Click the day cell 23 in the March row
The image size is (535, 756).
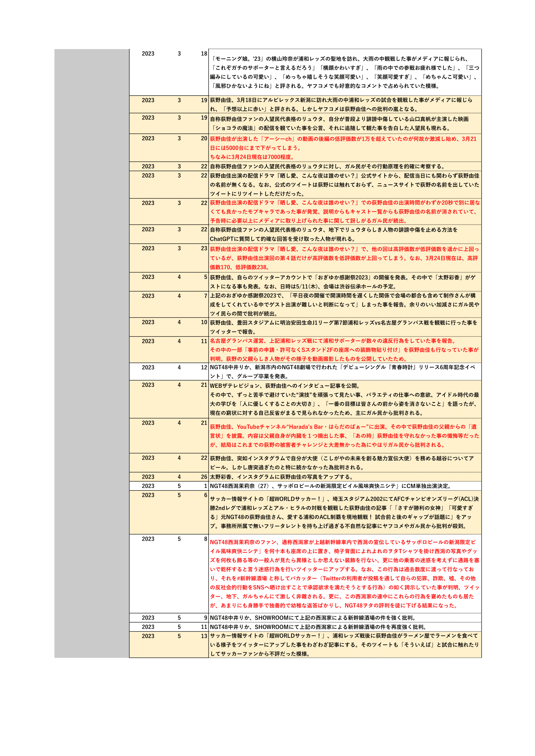point(204,249)
